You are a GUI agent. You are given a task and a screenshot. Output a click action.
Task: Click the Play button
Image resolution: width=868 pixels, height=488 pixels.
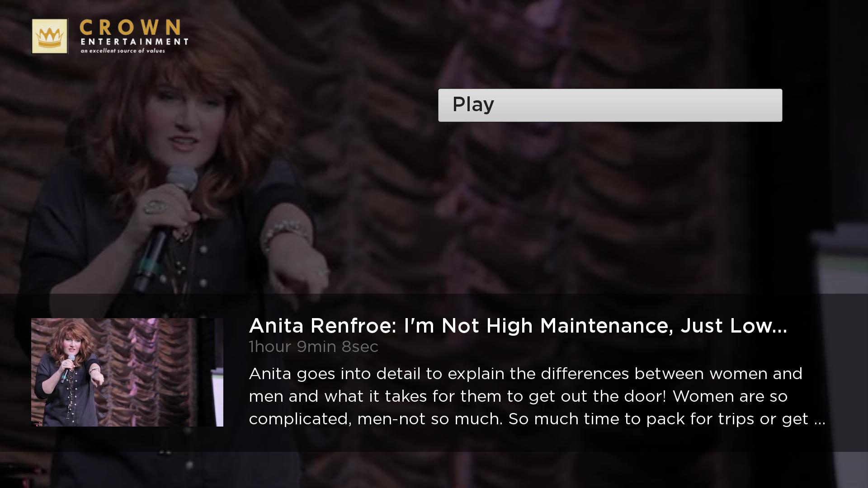tap(610, 105)
